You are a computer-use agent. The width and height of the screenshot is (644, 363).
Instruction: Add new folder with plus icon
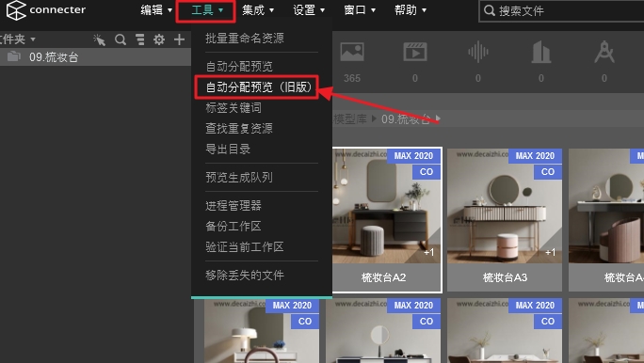pos(179,39)
